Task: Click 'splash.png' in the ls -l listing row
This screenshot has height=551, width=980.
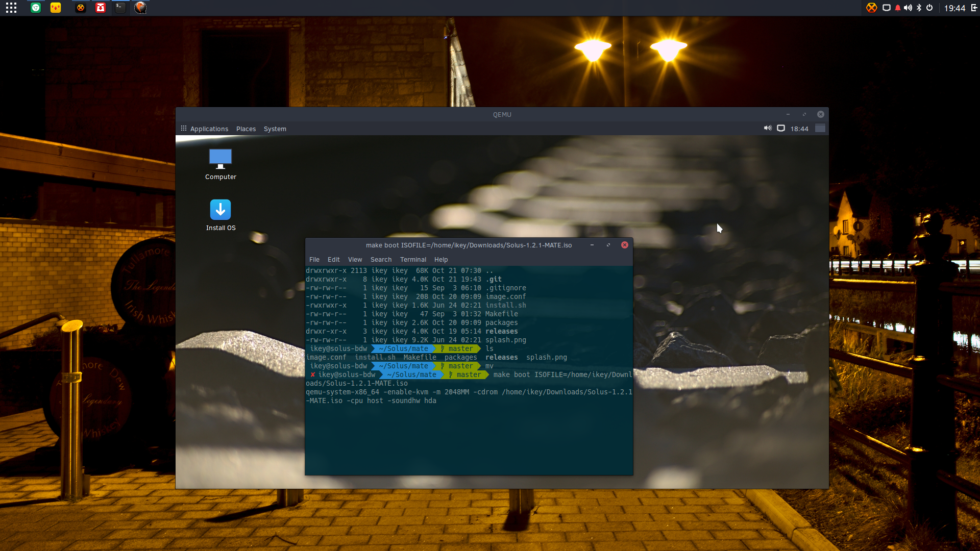Action: (506, 340)
